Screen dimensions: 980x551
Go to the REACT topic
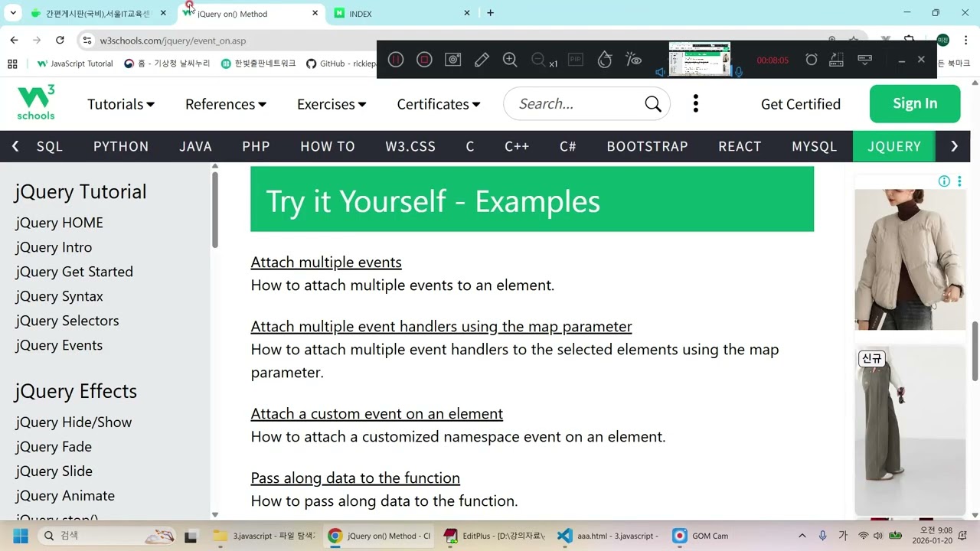(740, 146)
